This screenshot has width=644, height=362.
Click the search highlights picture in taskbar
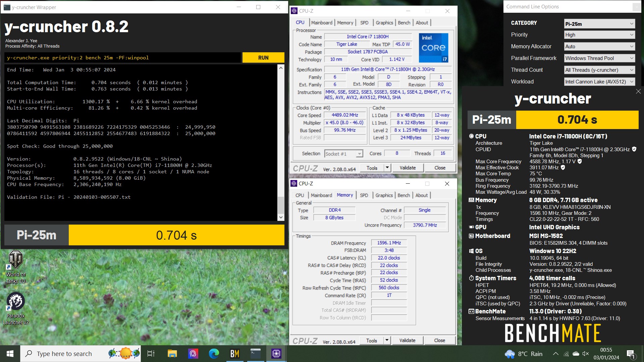coord(124,353)
